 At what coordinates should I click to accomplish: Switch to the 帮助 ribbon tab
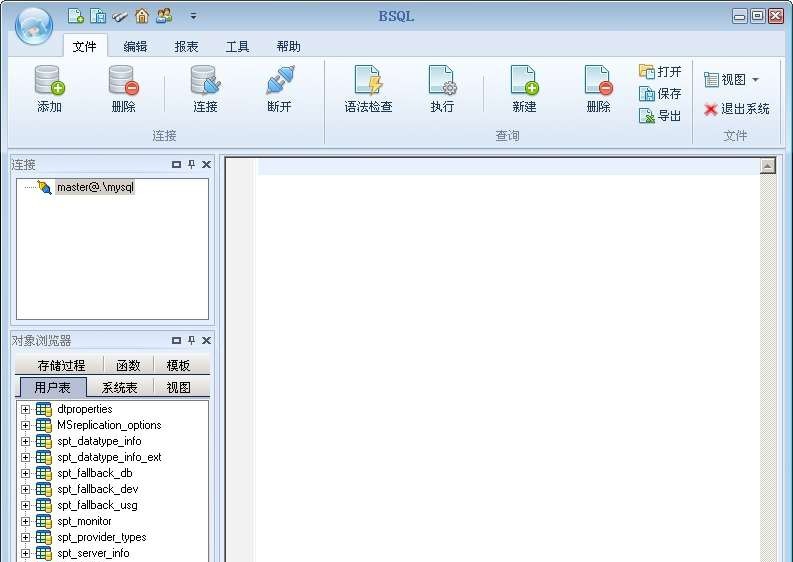[x=288, y=47]
